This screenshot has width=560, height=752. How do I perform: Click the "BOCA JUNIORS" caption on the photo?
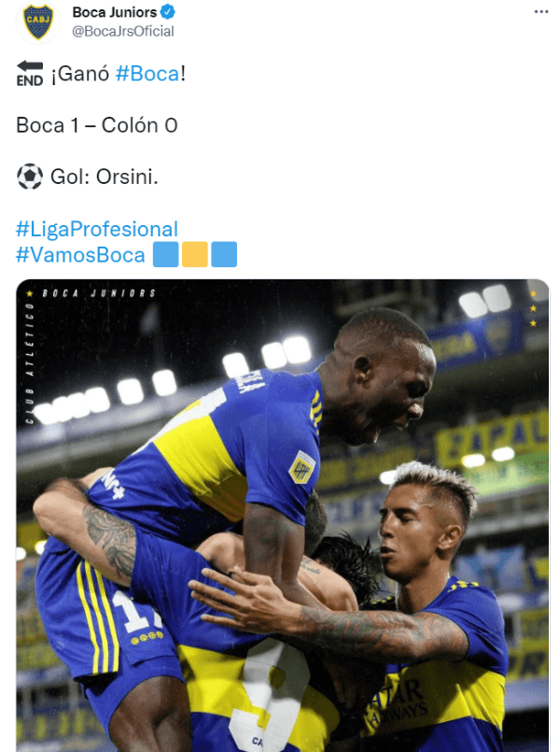(98, 293)
